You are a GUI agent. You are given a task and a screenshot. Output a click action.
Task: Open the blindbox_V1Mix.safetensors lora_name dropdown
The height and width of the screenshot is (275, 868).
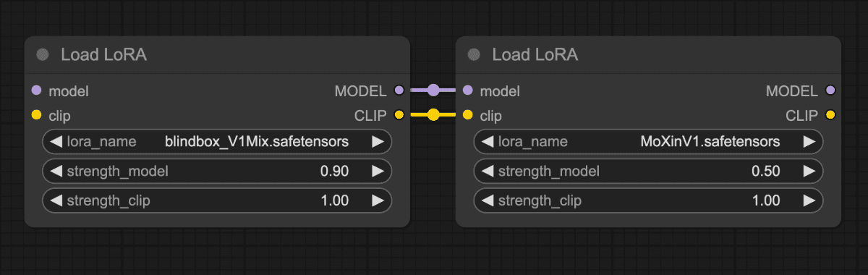click(x=217, y=142)
